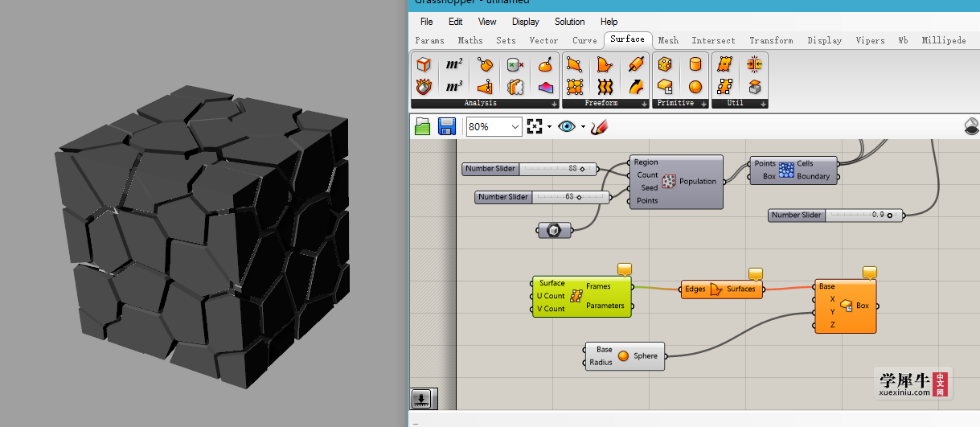The height and width of the screenshot is (427, 980).
Task: Open the View menu
Action: point(487,22)
